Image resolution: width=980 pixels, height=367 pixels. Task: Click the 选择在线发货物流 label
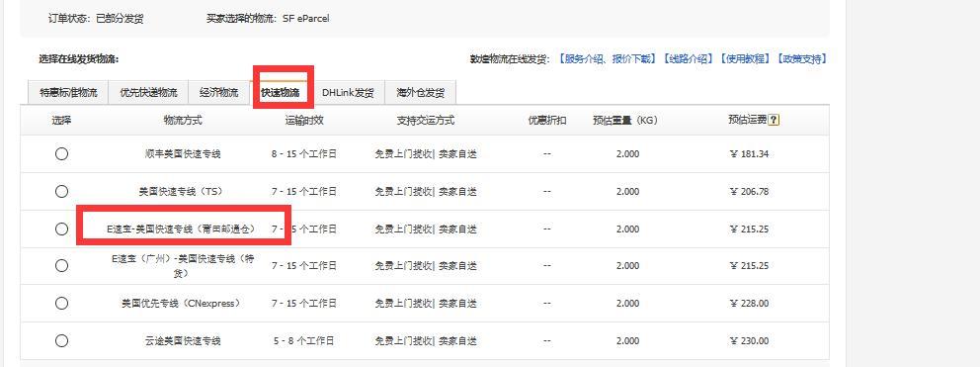tap(79, 59)
